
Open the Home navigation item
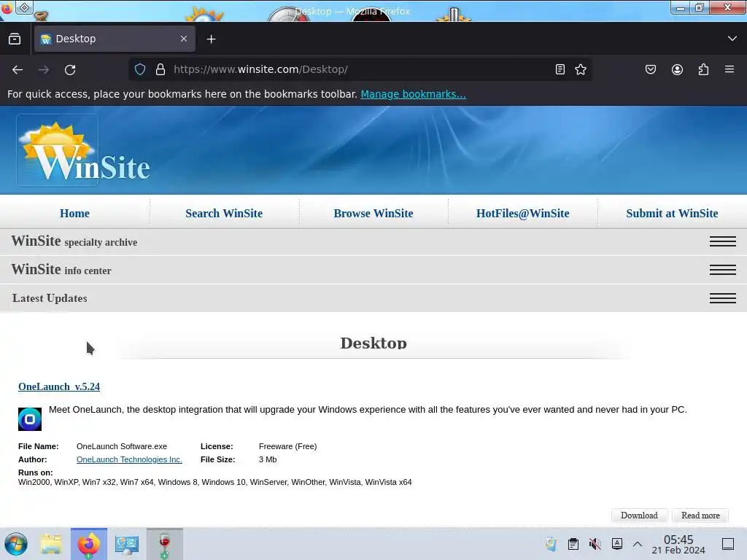(75, 214)
